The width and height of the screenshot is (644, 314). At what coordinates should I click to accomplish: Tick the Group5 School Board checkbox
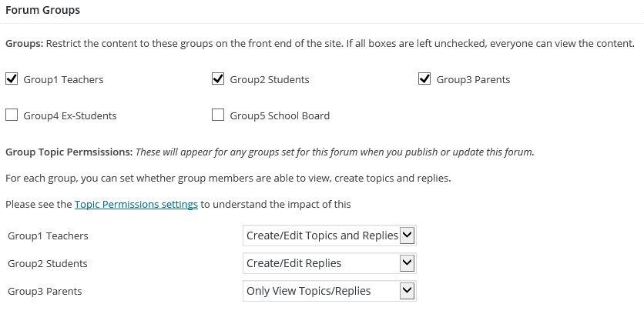[218, 115]
